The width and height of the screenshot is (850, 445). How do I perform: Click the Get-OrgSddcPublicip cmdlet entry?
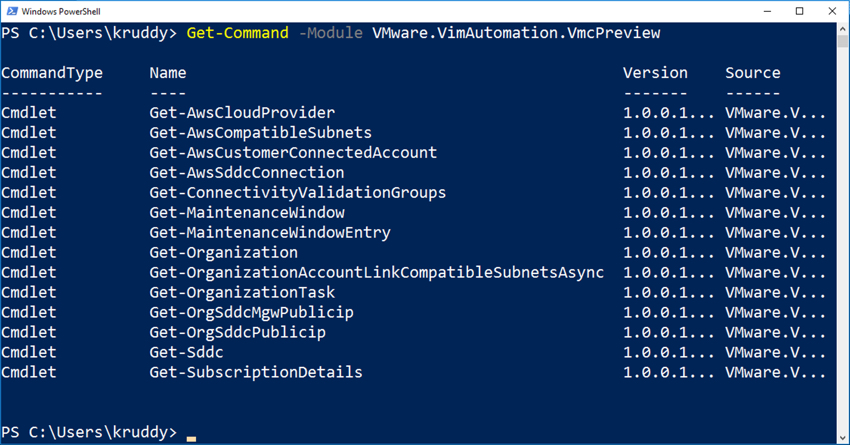click(237, 332)
